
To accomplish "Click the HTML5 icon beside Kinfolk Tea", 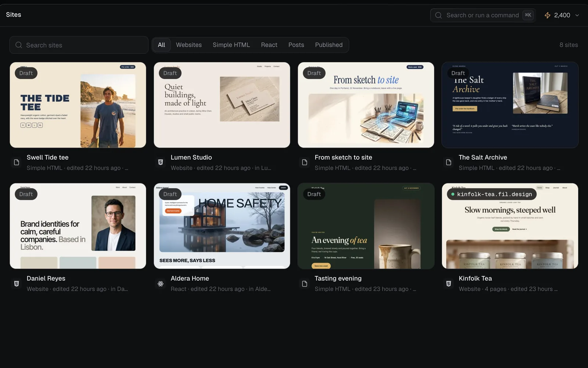I will [449, 284].
